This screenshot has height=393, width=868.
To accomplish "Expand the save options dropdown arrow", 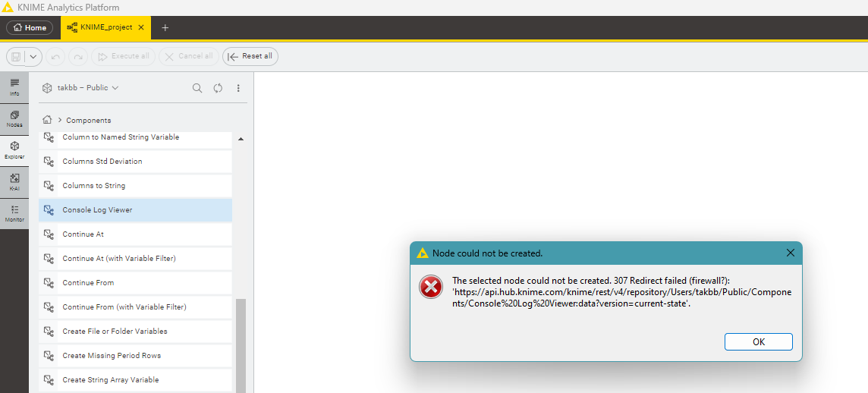I will click(x=33, y=56).
